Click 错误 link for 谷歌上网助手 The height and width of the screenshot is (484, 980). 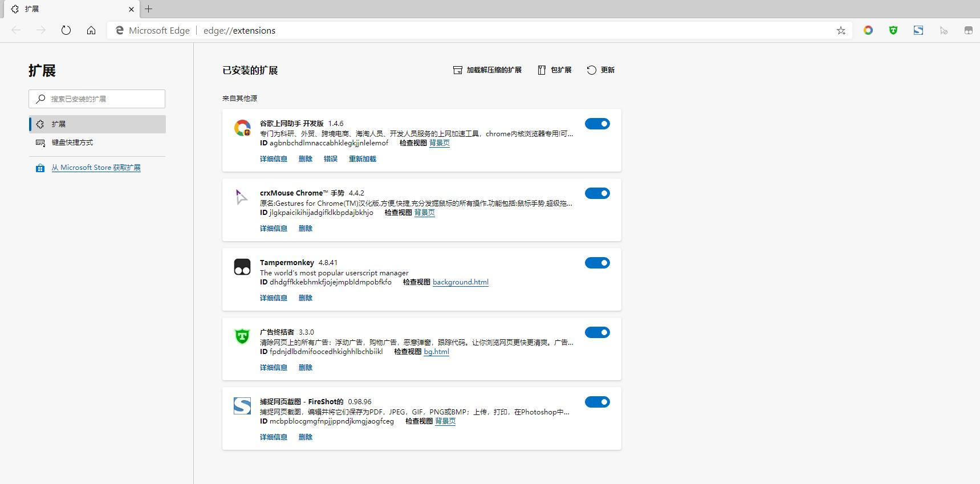tap(331, 159)
